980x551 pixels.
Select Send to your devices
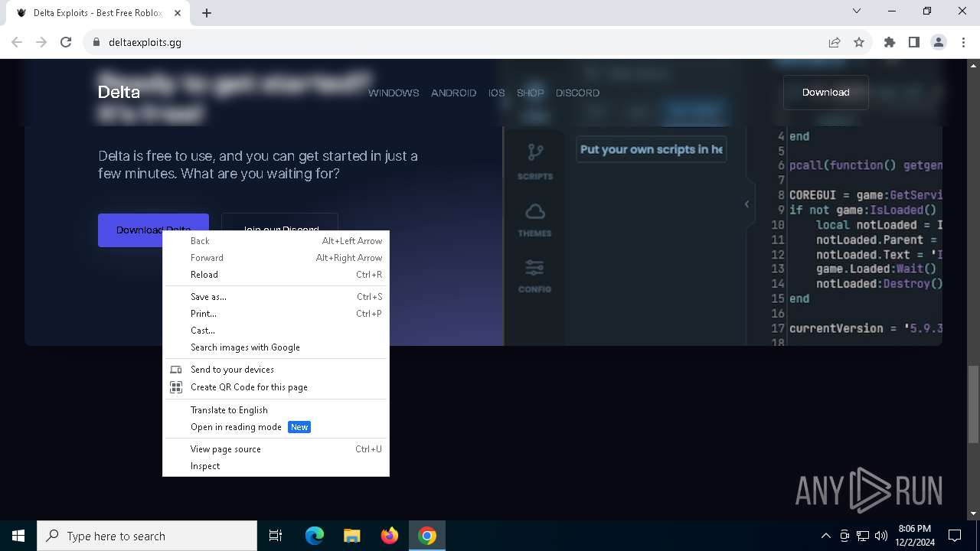pos(276,370)
